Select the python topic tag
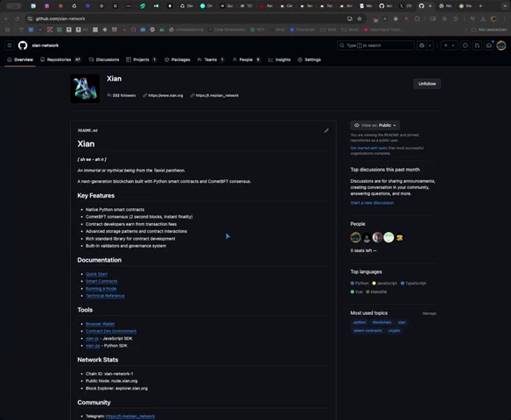 pyautogui.click(x=360, y=322)
